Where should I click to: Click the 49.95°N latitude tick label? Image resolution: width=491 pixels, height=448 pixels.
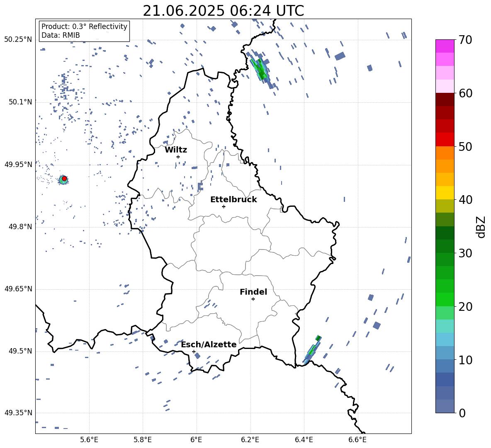18,164
